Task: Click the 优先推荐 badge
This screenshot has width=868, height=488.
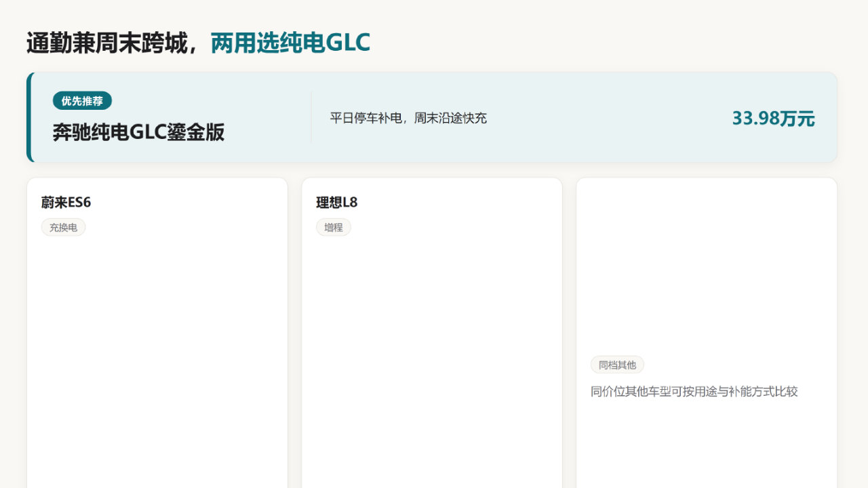Action: [x=82, y=101]
